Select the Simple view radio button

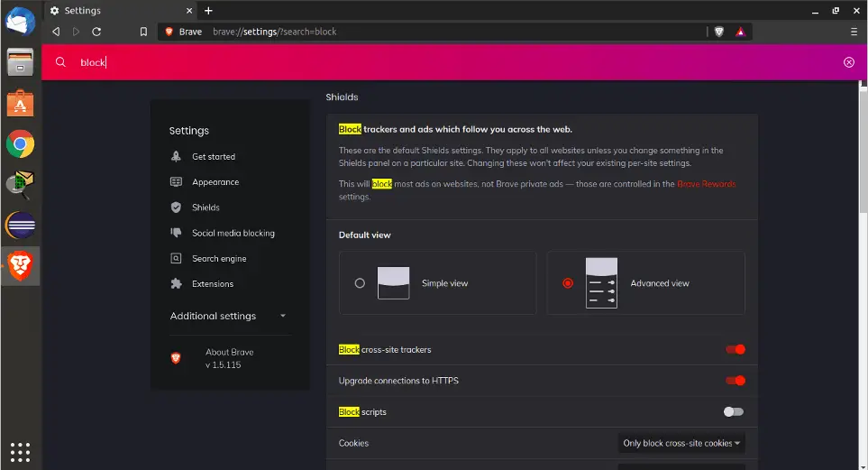click(360, 283)
